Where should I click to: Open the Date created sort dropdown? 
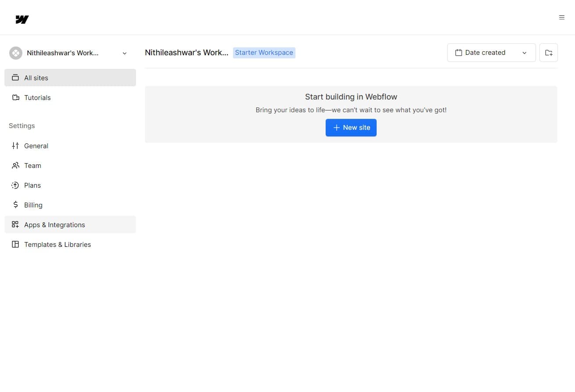pyautogui.click(x=491, y=52)
